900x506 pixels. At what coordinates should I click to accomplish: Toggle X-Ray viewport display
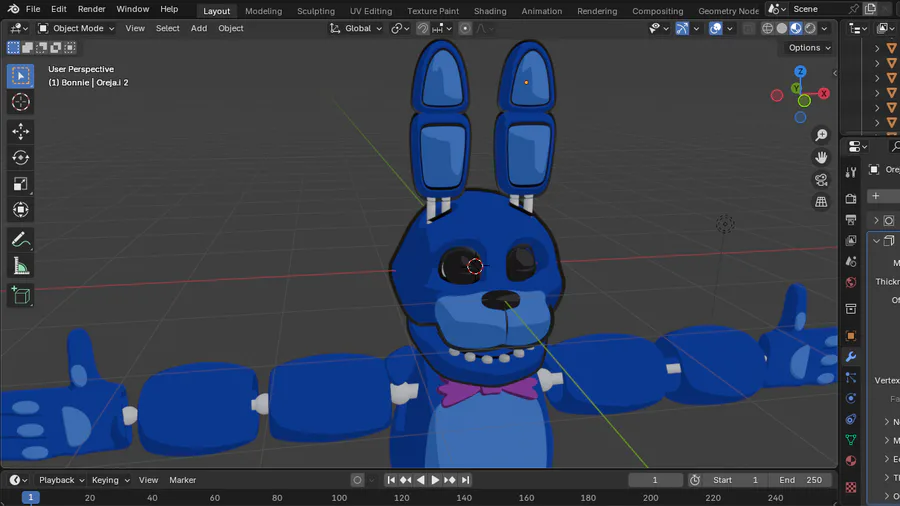tap(748, 28)
